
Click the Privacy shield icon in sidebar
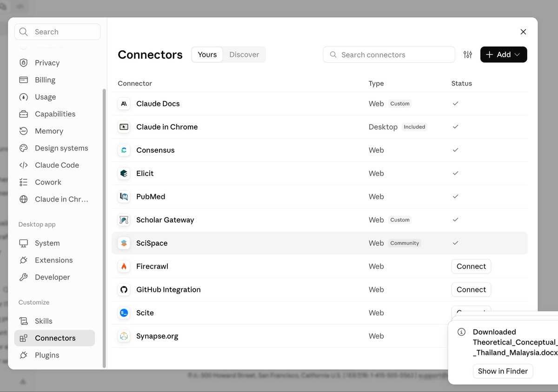pyautogui.click(x=23, y=63)
